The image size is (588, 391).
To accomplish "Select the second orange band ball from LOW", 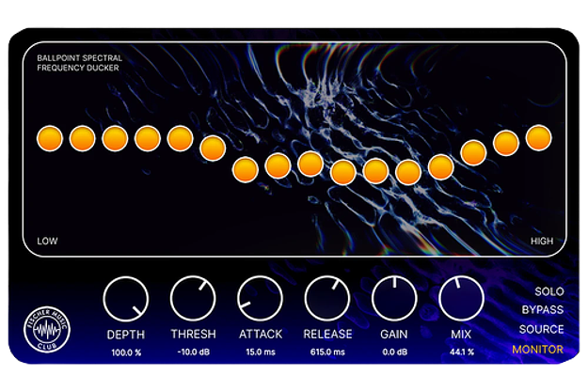I will click(83, 138).
